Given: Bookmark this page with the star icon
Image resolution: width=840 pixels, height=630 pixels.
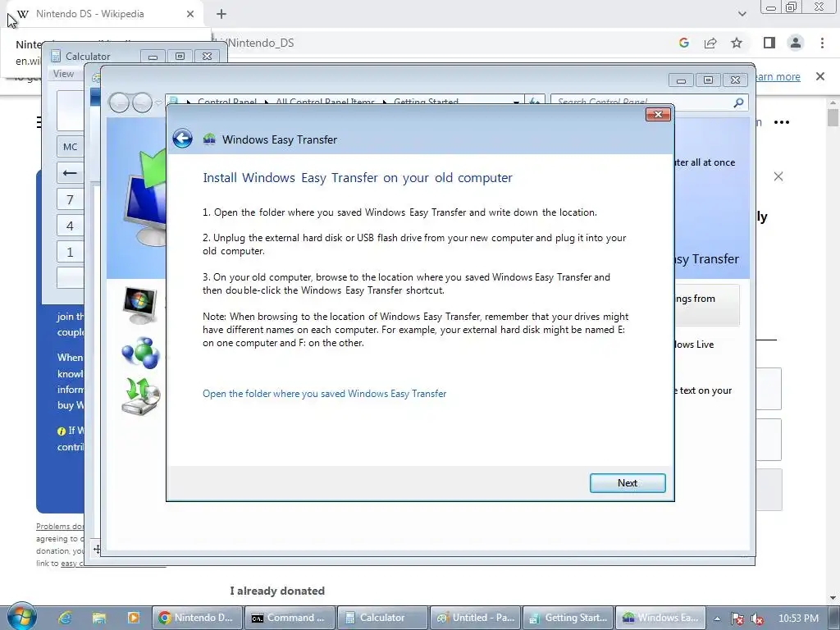Looking at the screenshot, I should 737,43.
